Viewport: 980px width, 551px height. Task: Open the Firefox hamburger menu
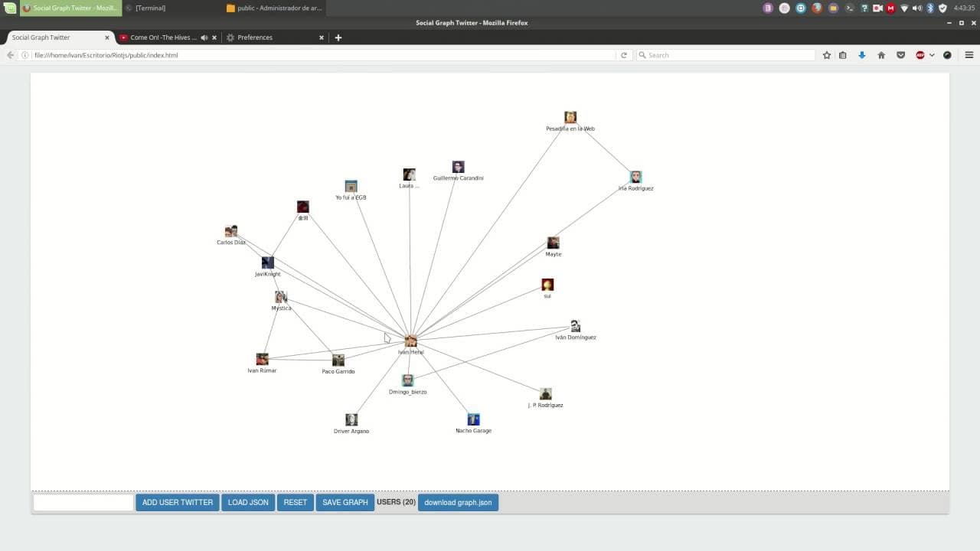coord(969,55)
